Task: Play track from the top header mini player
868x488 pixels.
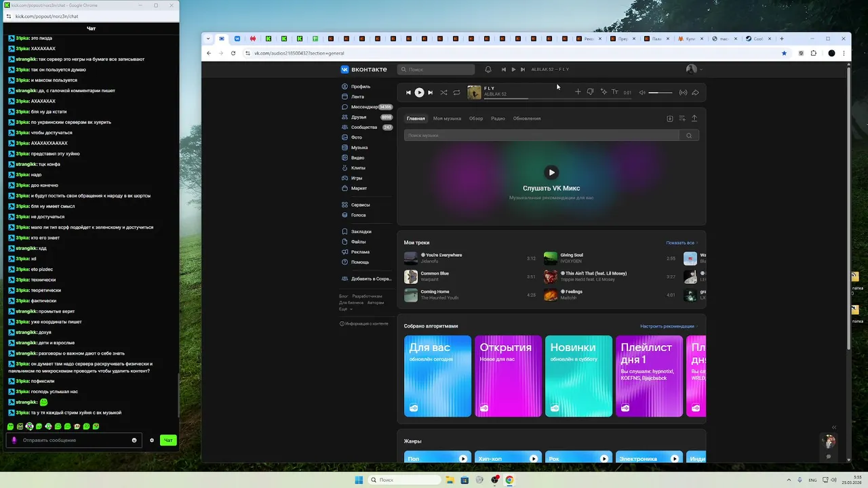Action: tap(513, 69)
